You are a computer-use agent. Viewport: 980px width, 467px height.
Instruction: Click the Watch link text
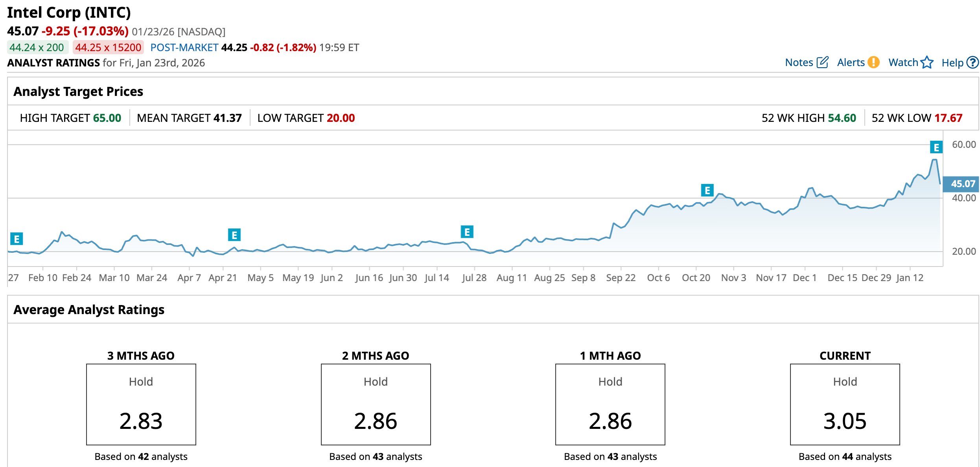click(903, 63)
